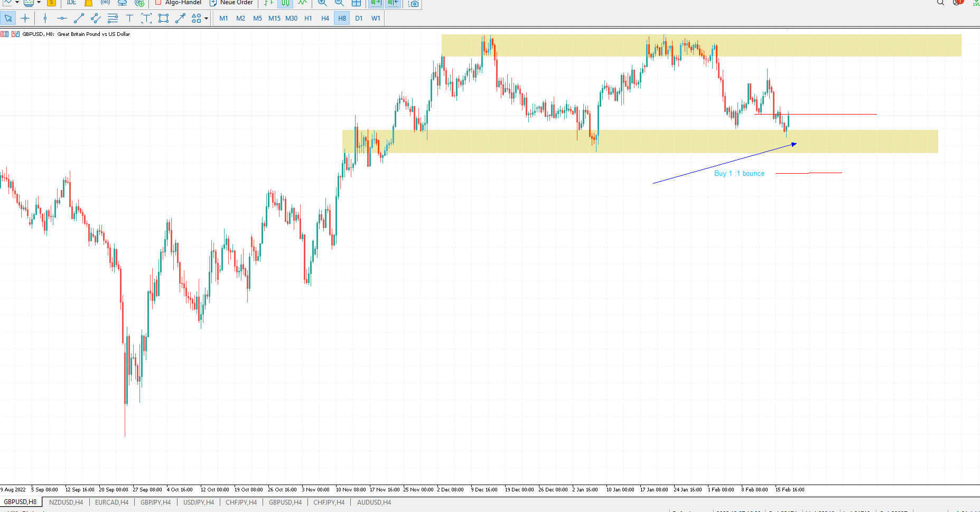This screenshot has height=512, width=980.
Task: Select the active H8 timeframe
Action: (x=342, y=18)
